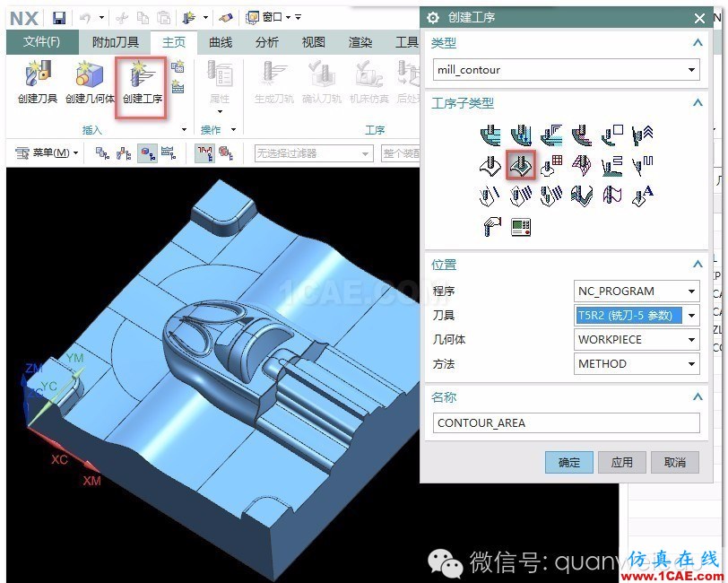728x583 pixels.
Task: Select the Flowcut Single subtype icon
Action: (x=490, y=196)
